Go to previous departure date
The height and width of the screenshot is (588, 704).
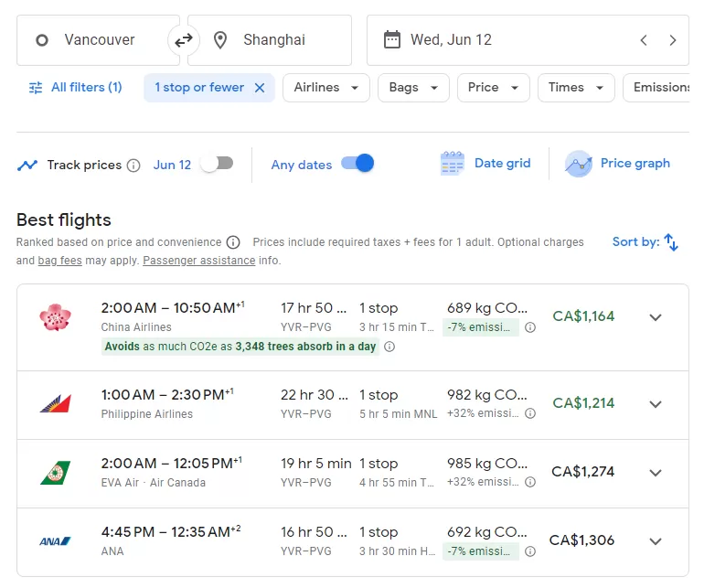tap(644, 40)
